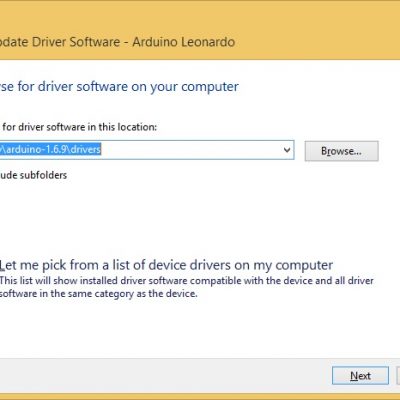Click "Arduino Leonardo" in the window title

tap(184, 42)
